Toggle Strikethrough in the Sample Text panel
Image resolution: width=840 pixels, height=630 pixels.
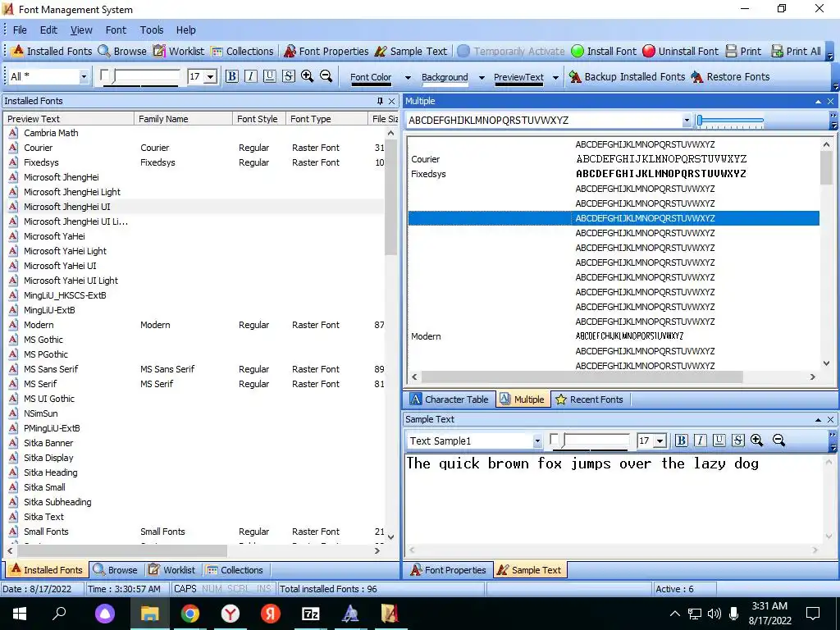pos(737,441)
